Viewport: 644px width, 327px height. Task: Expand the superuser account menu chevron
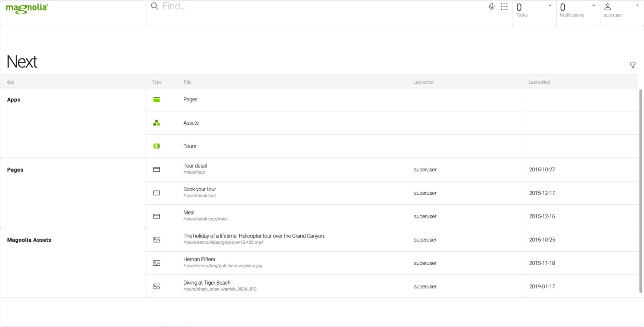[637, 5]
